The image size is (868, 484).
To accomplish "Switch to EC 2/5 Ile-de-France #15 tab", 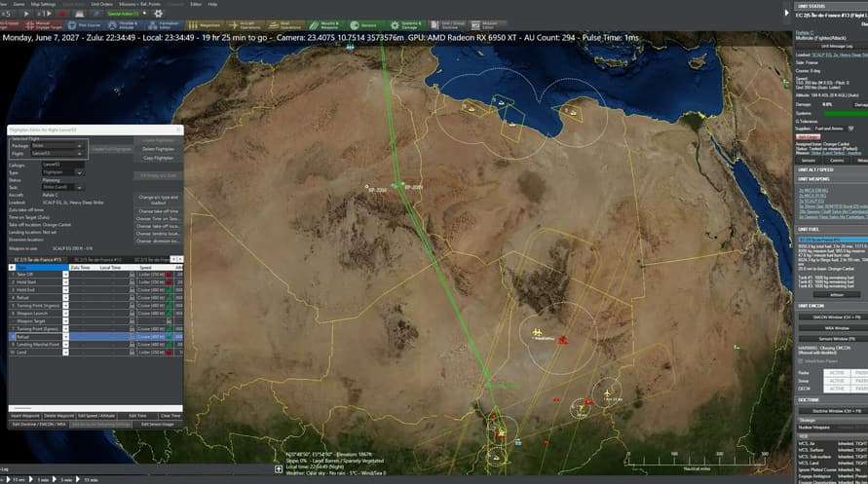I will point(37,259).
